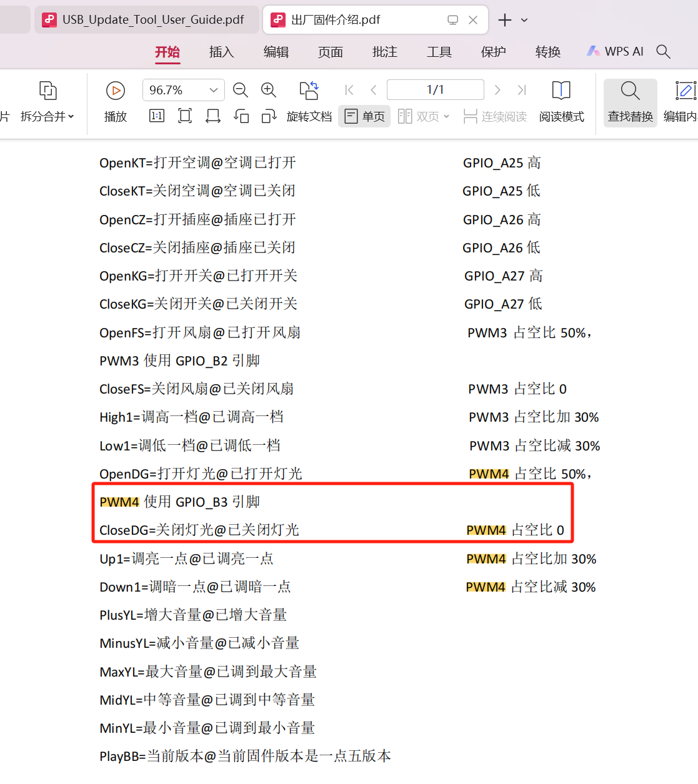This screenshot has width=698, height=784.
Task: Switch to USB_Update_Tool_User_Guide.pdf tab
Action: pyautogui.click(x=145, y=20)
